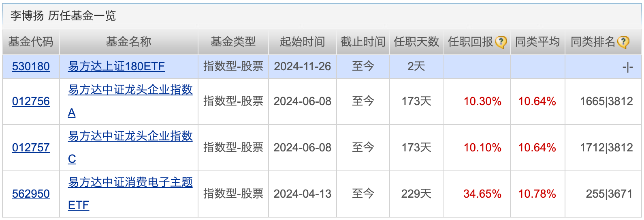Open fund code 012756 link

[31, 101]
